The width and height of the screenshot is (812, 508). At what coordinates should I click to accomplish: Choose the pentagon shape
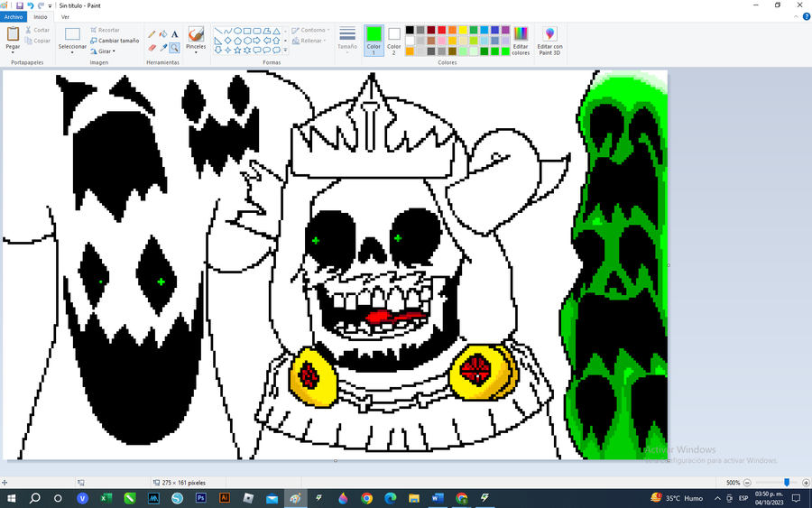click(237, 41)
